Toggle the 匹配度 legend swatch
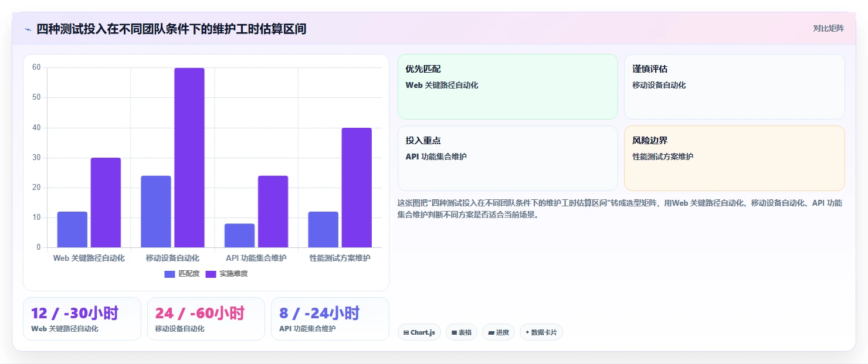Screen dimensions: 868x364 (169, 274)
